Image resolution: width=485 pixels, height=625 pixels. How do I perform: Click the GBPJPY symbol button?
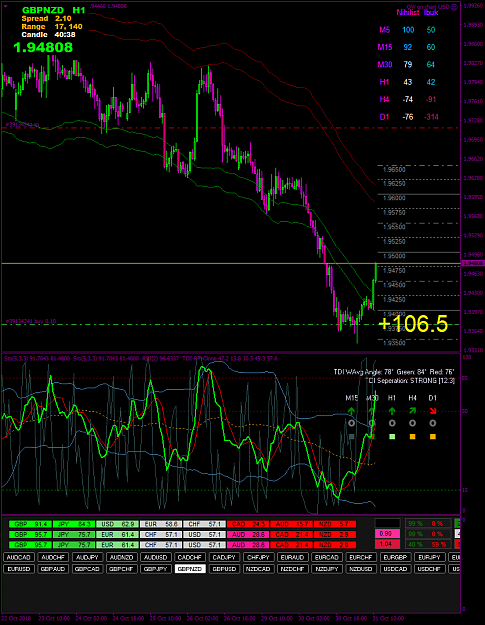coord(156,569)
